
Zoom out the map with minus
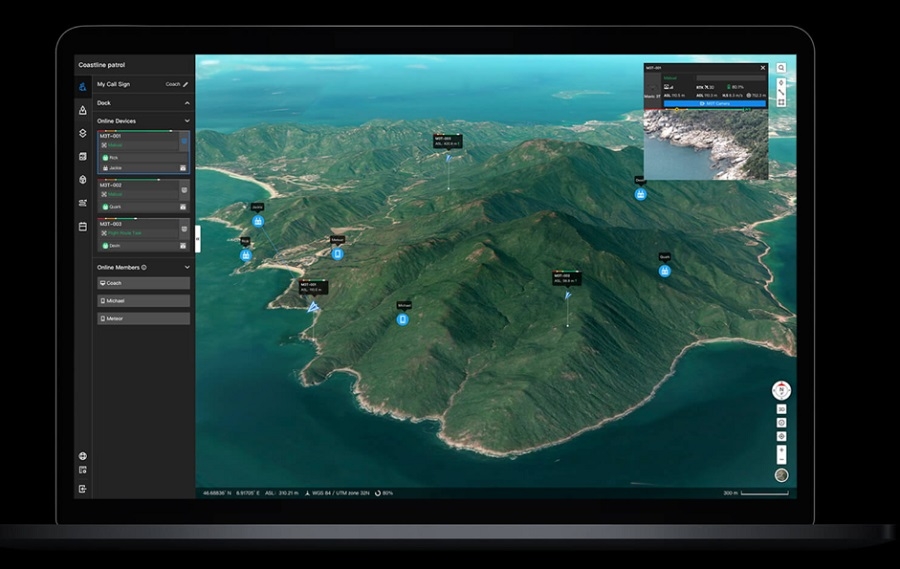[781, 460]
